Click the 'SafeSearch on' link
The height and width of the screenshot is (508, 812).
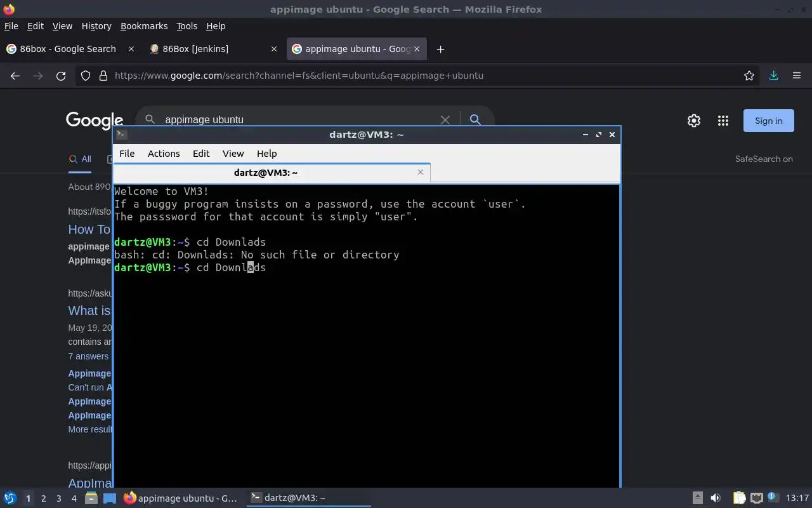point(764,159)
